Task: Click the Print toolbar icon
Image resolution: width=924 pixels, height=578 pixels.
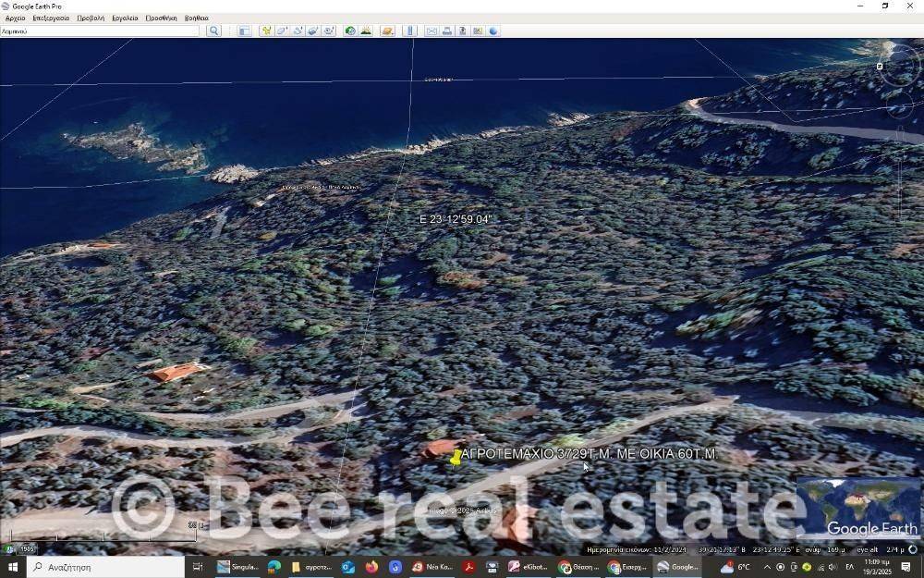Action: pyautogui.click(x=447, y=31)
